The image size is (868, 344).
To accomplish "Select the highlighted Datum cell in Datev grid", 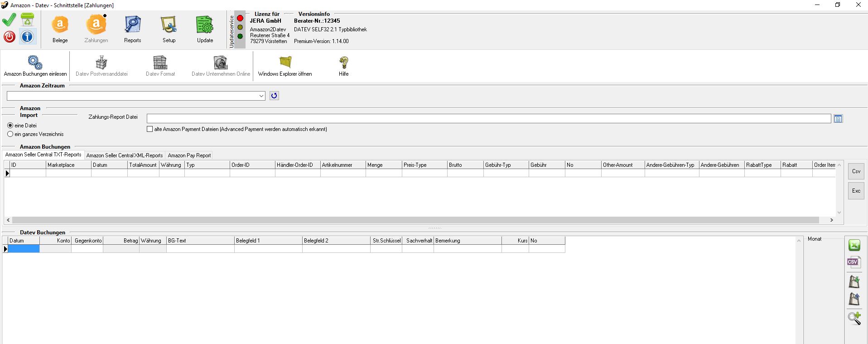I will click(x=24, y=249).
